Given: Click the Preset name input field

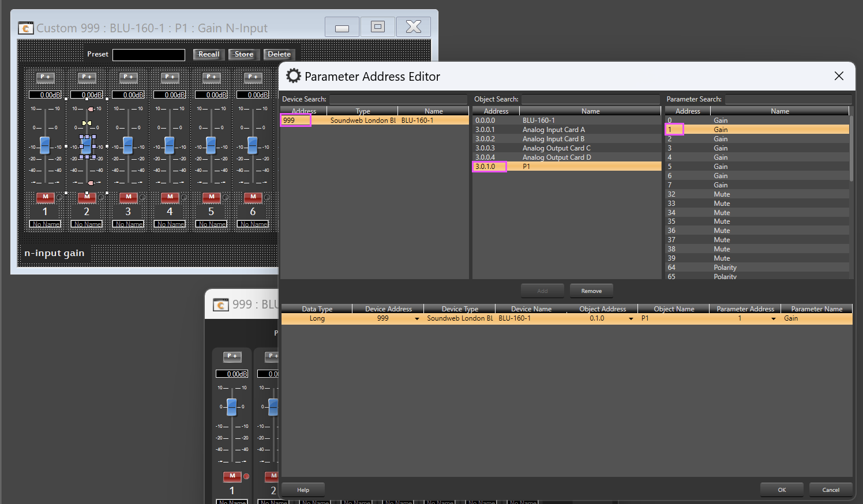Looking at the screenshot, I should 149,55.
